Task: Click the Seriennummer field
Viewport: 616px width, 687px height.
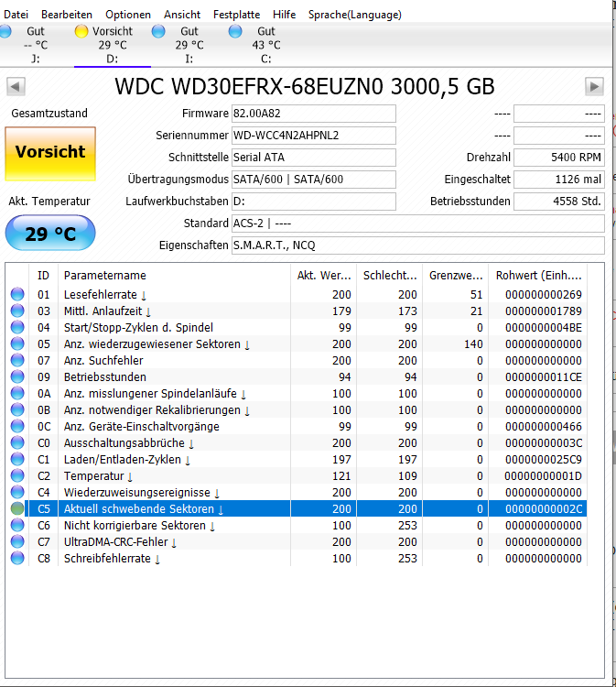Action: tap(313, 136)
